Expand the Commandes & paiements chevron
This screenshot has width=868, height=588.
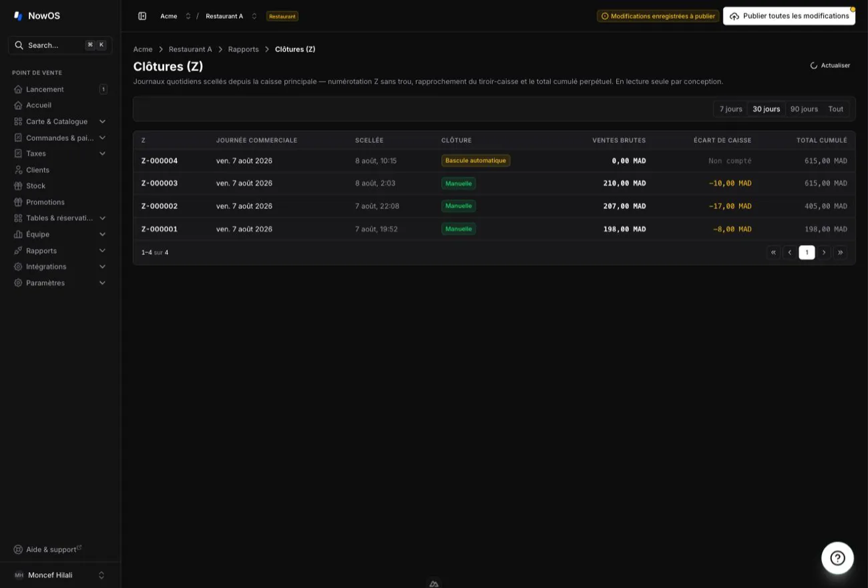102,137
